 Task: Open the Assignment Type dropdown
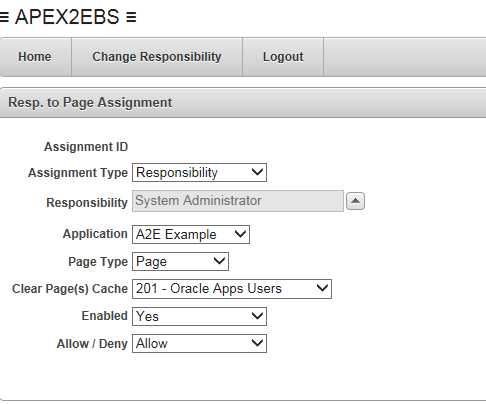point(199,173)
